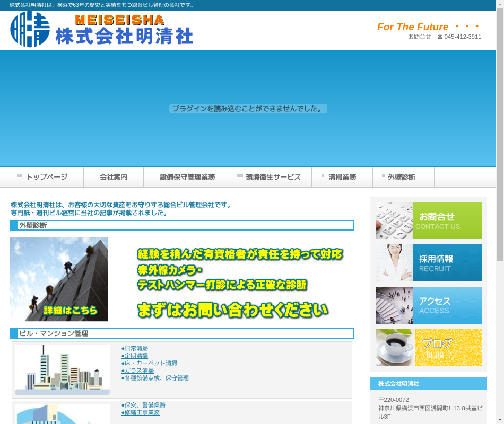Follow the 床・カーペット清掃 link
The image size is (504, 424).
tap(149, 363)
